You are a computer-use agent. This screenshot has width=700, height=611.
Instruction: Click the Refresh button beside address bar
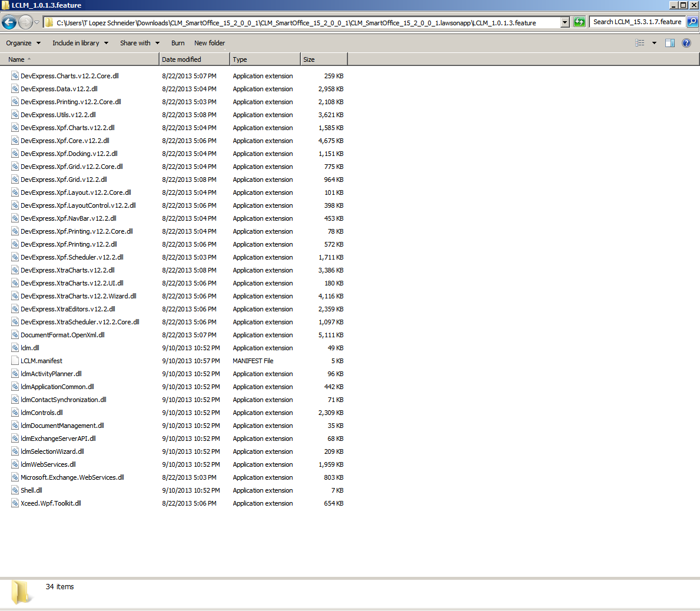point(579,22)
